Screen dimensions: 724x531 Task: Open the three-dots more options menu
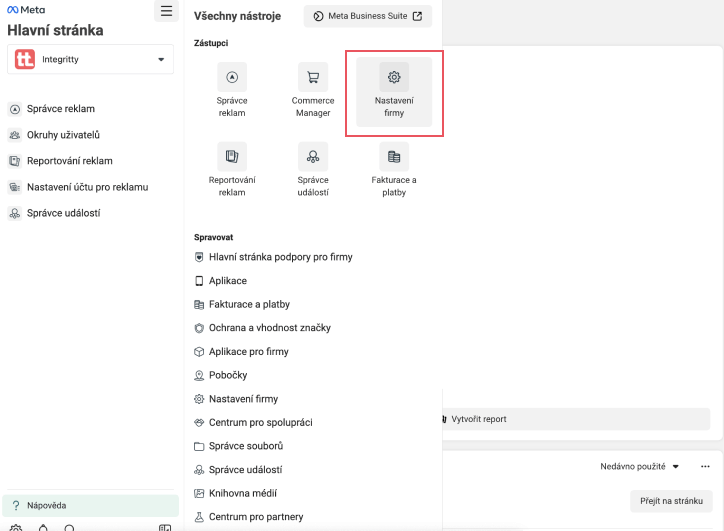tap(705, 466)
